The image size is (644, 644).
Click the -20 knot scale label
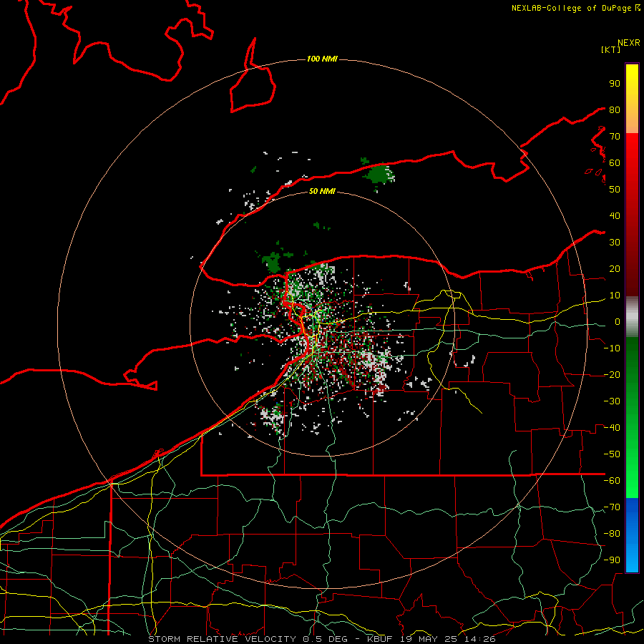(x=612, y=375)
